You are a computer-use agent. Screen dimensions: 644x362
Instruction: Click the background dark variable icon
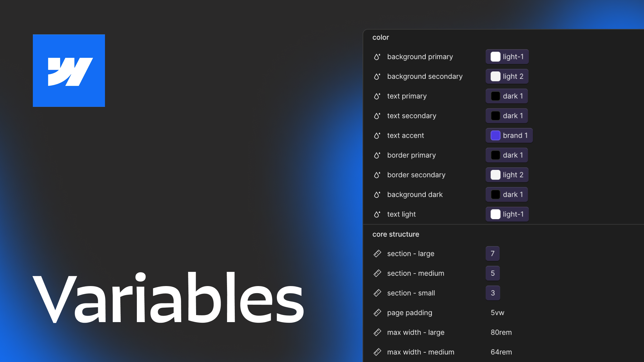tap(377, 194)
